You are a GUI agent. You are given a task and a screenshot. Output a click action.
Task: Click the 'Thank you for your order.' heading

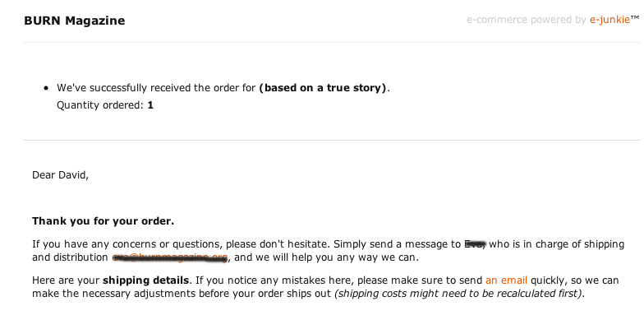click(x=103, y=221)
